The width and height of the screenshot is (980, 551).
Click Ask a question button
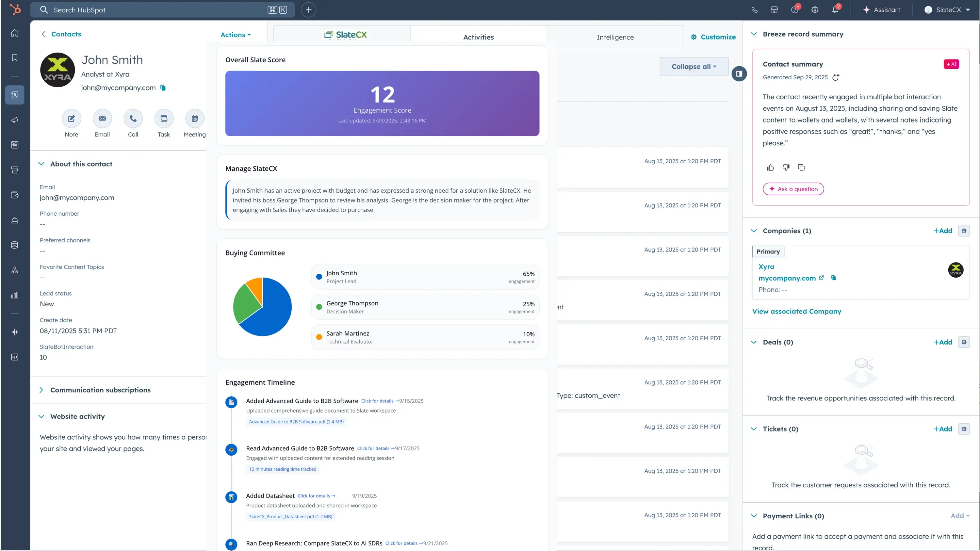(793, 189)
